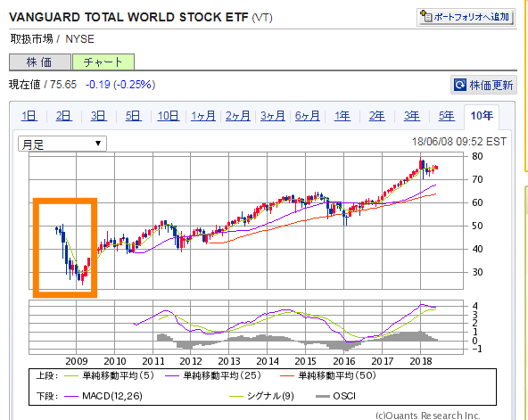The image size is (528, 420).
Task: Show the 3日 chart range
Action: (99, 116)
